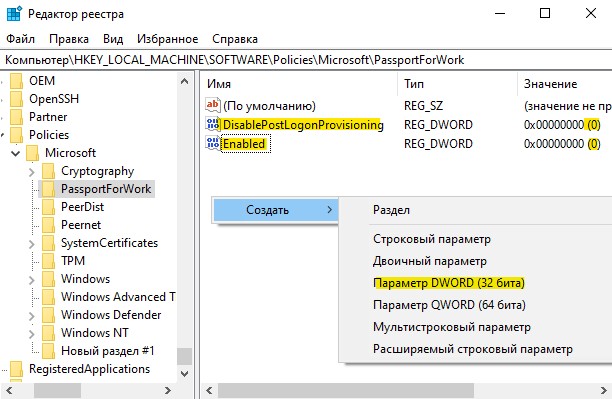Click the REG_SZ type cell
Screen dimensions: 612x399
[423, 106]
